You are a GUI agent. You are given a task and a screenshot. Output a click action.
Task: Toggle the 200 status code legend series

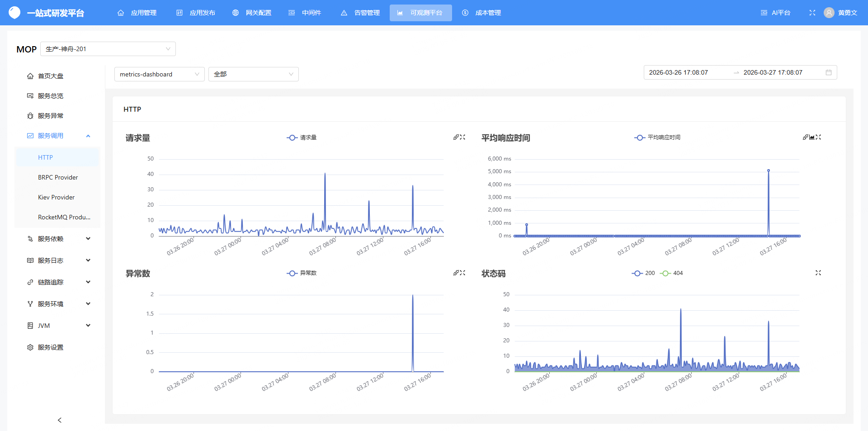[x=643, y=273]
